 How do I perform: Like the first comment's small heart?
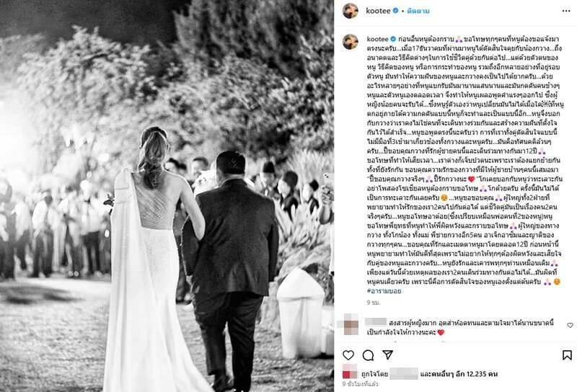[x=570, y=325]
